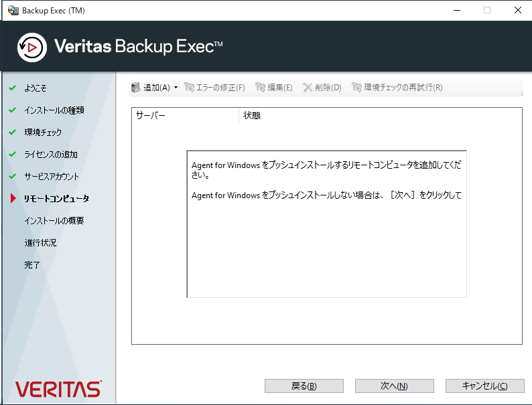Click the red VERITAS logo in sidebar
The height and width of the screenshot is (405, 532).
click(x=58, y=389)
